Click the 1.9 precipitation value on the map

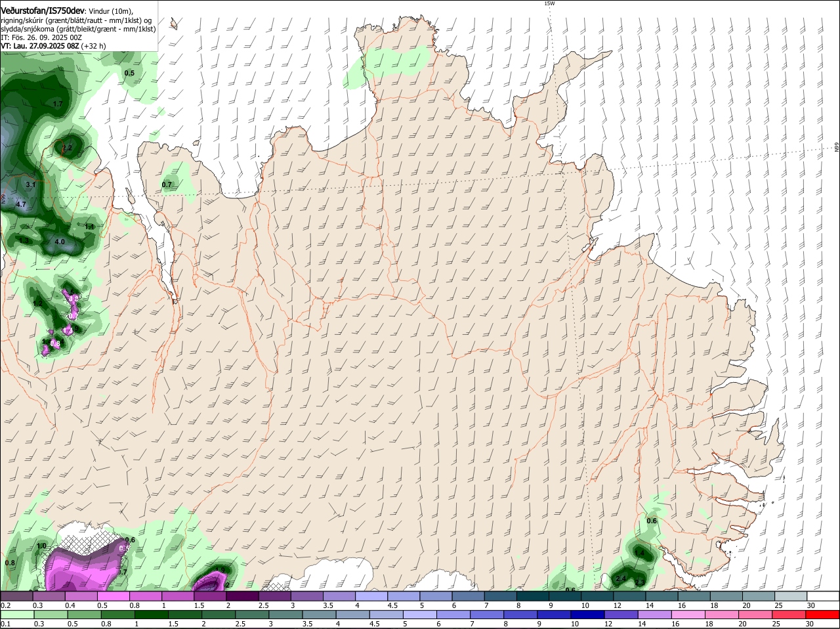tap(221, 569)
